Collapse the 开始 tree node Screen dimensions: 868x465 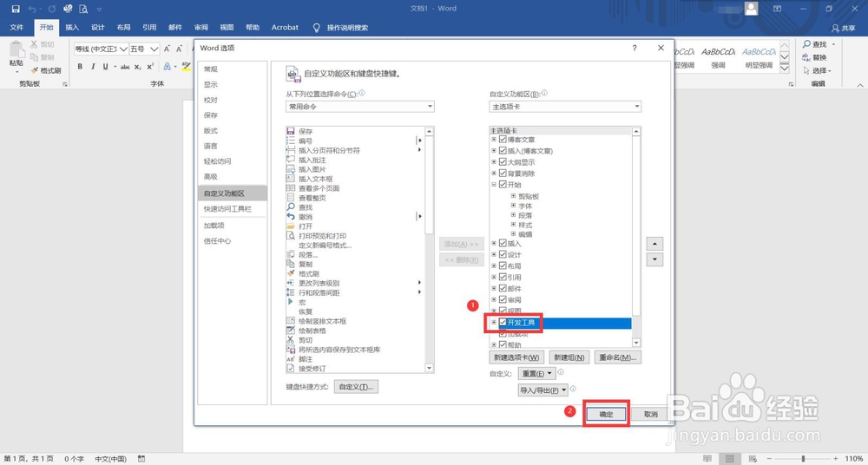coord(494,185)
